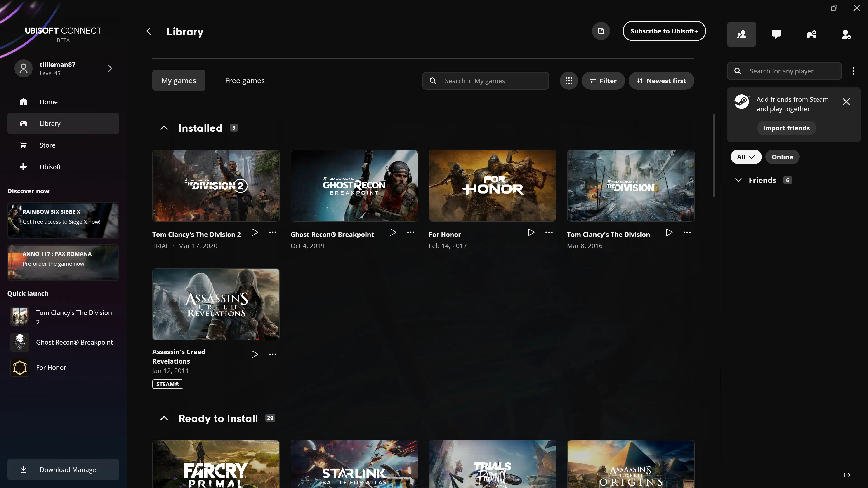
Task: Play Tom Clancy's The Division
Action: click(x=669, y=232)
